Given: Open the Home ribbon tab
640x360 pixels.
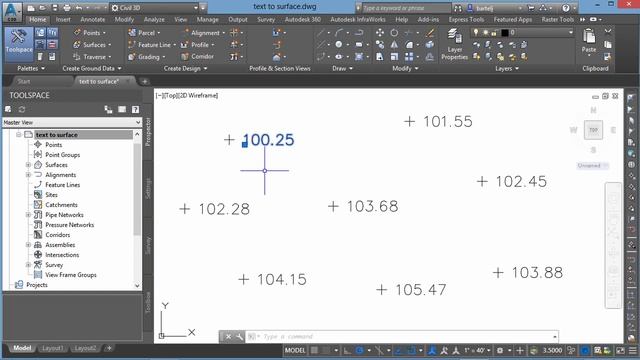Looking at the screenshot, I should (x=38, y=20).
